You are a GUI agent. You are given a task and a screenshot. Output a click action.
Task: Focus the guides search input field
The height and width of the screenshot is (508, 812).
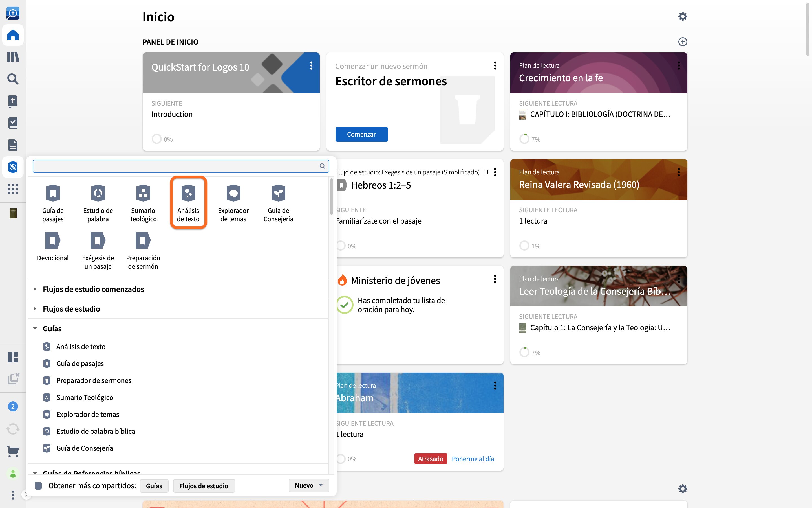180,166
